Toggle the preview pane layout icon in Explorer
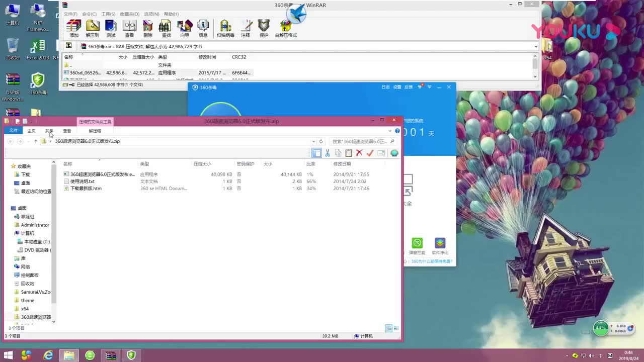This screenshot has width=644, height=362. point(316,153)
